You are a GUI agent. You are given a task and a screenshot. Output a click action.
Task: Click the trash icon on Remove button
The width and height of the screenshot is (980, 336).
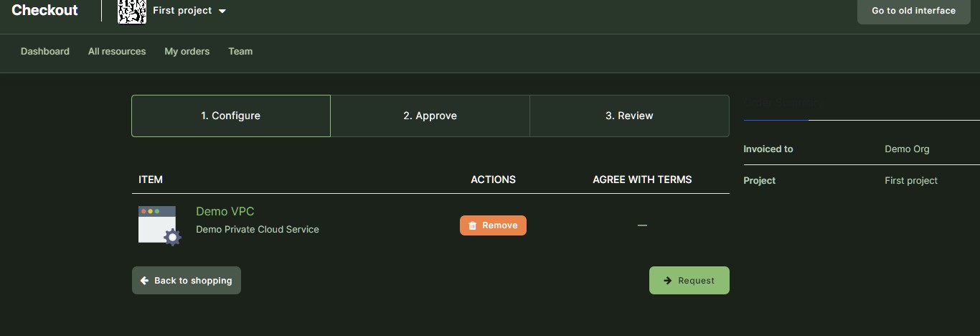pyautogui.click(x=472, y=225)
